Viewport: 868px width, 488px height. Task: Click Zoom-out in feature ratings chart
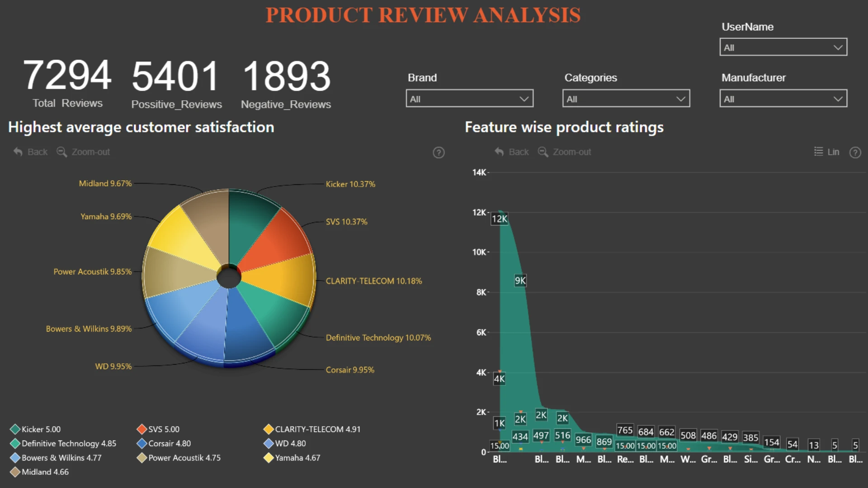(564, 152)
